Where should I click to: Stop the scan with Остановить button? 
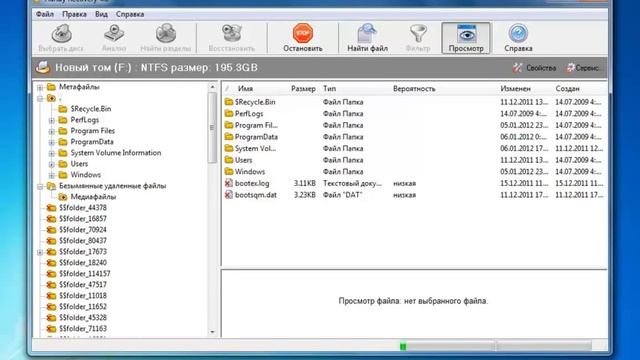[302, 38]
